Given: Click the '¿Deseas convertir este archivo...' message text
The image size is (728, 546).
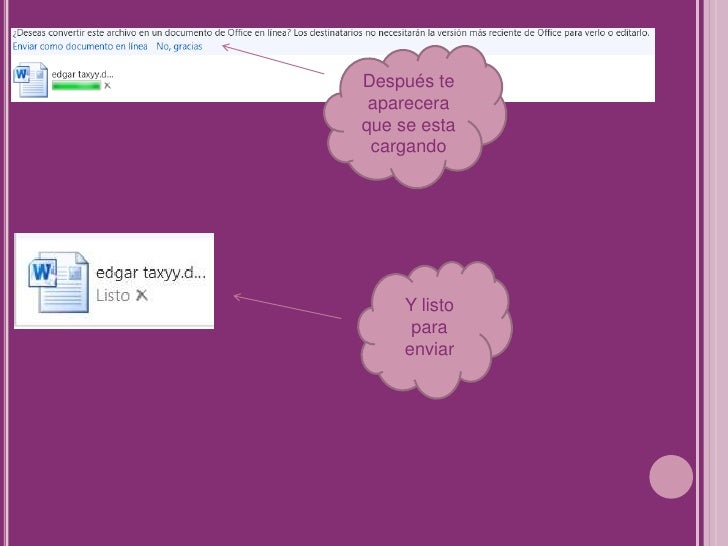Looking at the screenshot, I should [331, 33].
